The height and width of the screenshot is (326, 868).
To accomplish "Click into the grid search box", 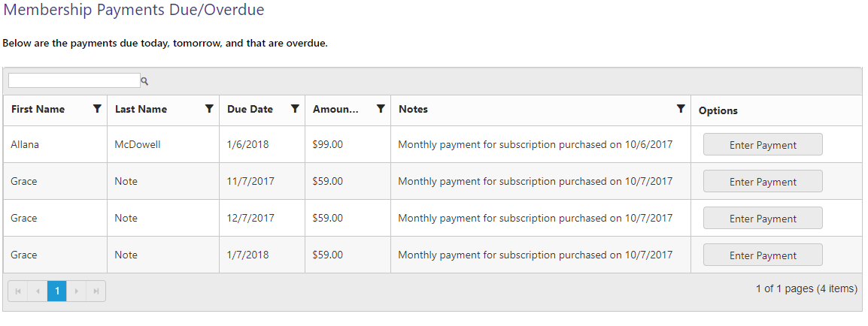I will pyautogui.click(x=74, y=80).
